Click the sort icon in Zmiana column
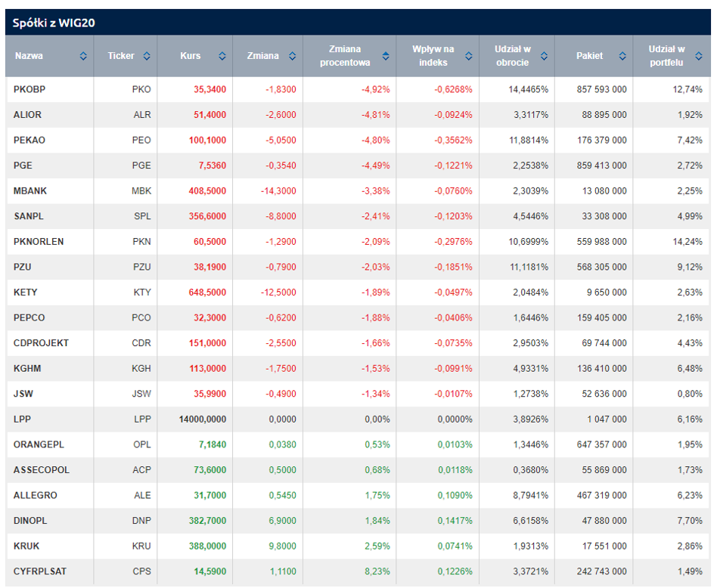717x588 pixels. (292, 56)
